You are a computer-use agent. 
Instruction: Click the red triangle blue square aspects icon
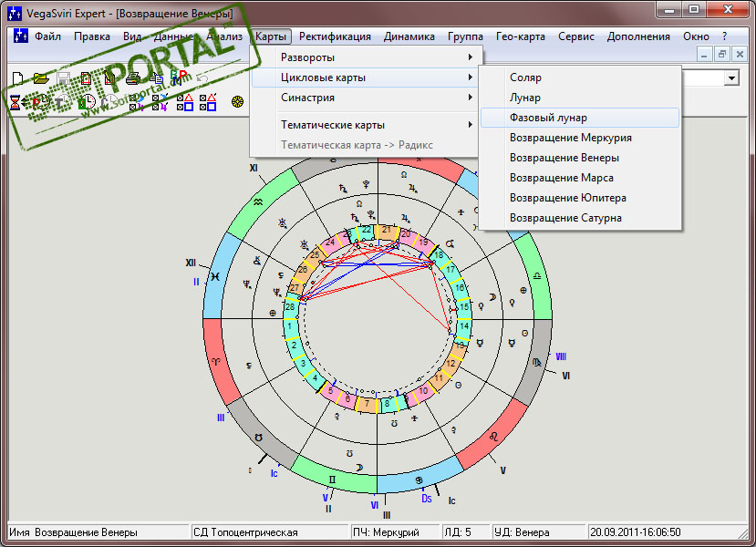pyautogui.click(x=184, y=102)
